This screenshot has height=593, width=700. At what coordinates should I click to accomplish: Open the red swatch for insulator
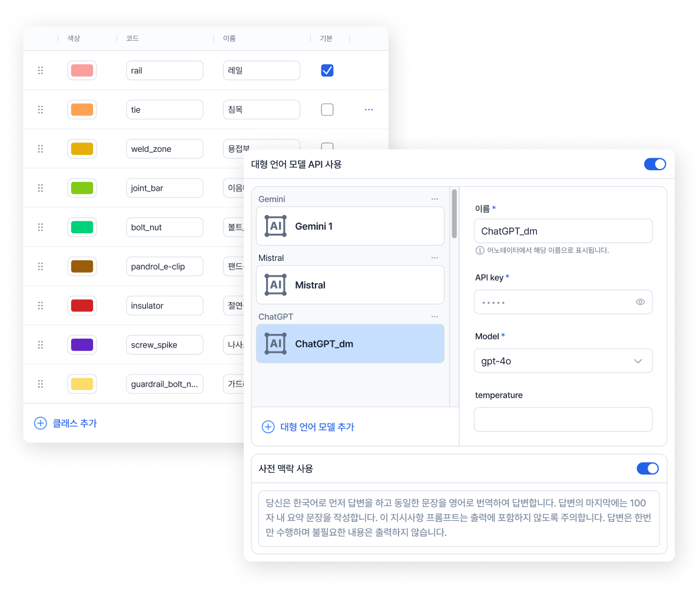point(82,306)
